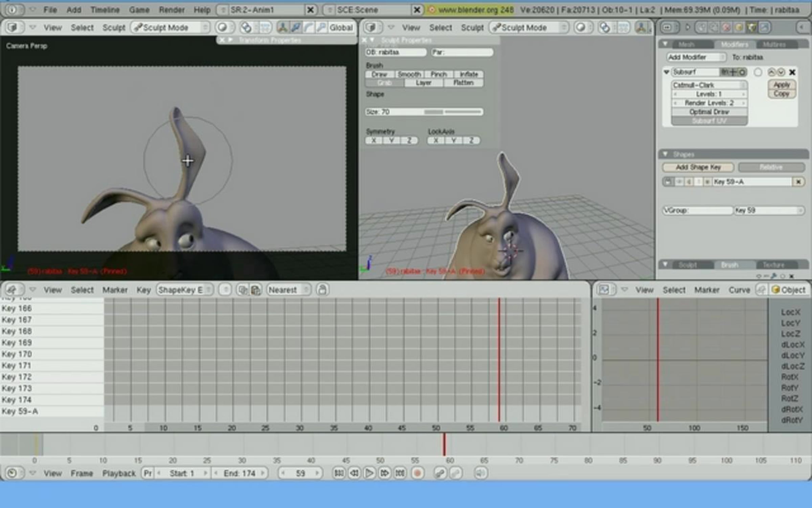Adjust the brush Size 70 slider
Viewport: 812px width, 508px height.
coord(424,112)
